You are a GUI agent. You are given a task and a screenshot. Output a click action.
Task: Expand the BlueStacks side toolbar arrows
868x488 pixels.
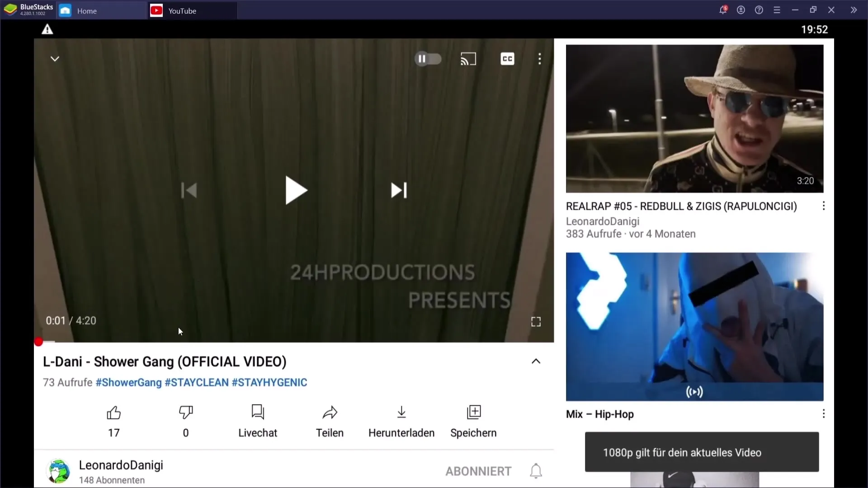click(854, 10)
